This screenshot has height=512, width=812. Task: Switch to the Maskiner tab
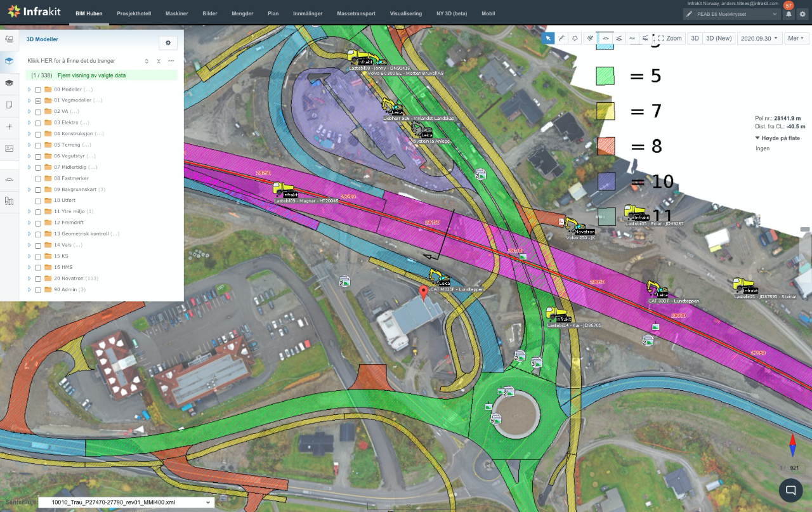tap(177, 13)
